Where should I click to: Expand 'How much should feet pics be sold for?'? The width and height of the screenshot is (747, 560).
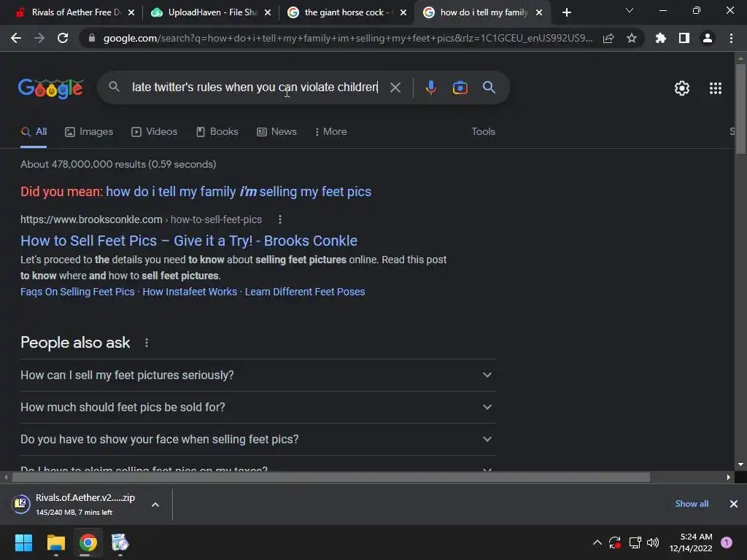[258, 407]
